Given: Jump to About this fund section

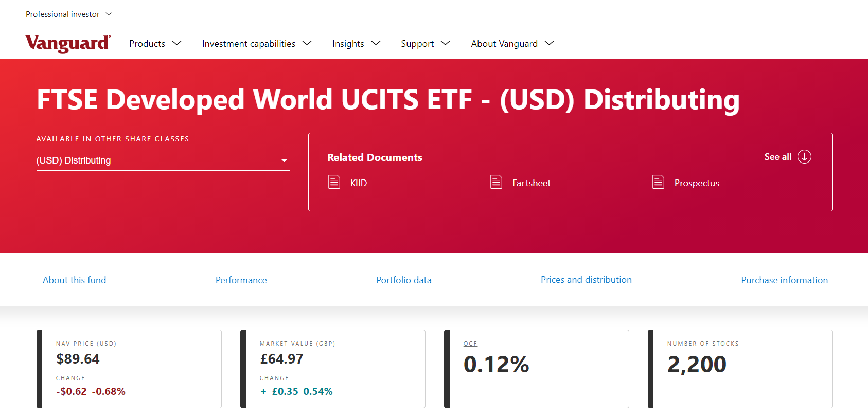Looking at the screenshot, I should tap(75, 280).
